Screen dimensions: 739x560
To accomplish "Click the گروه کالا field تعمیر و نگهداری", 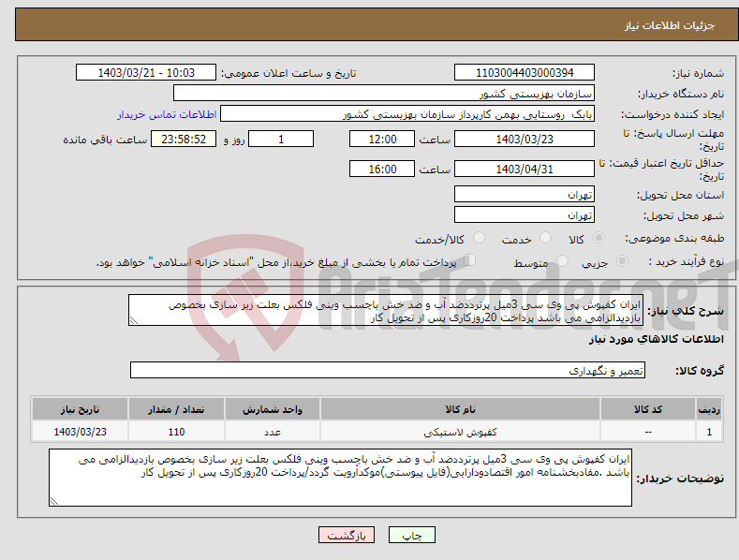I will coord(388,371).
